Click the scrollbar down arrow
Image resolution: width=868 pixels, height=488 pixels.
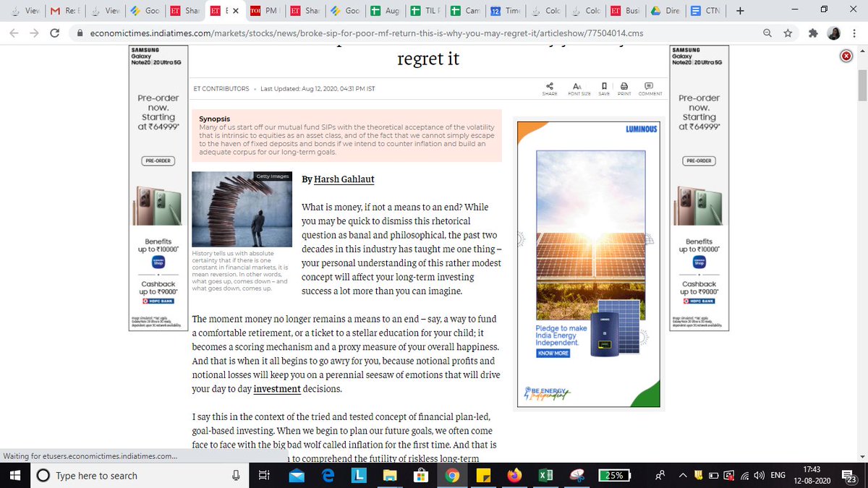[x=862, y=456]
